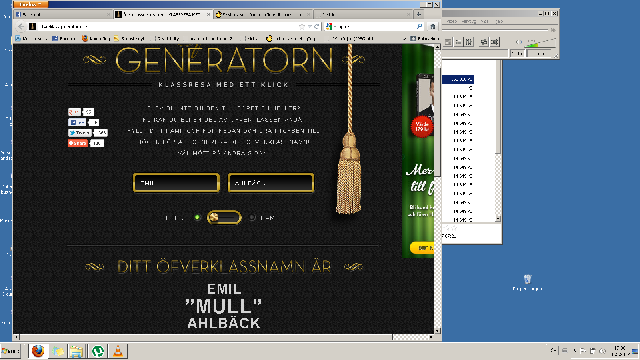Select the right-side gender indicator

[252, 218]
